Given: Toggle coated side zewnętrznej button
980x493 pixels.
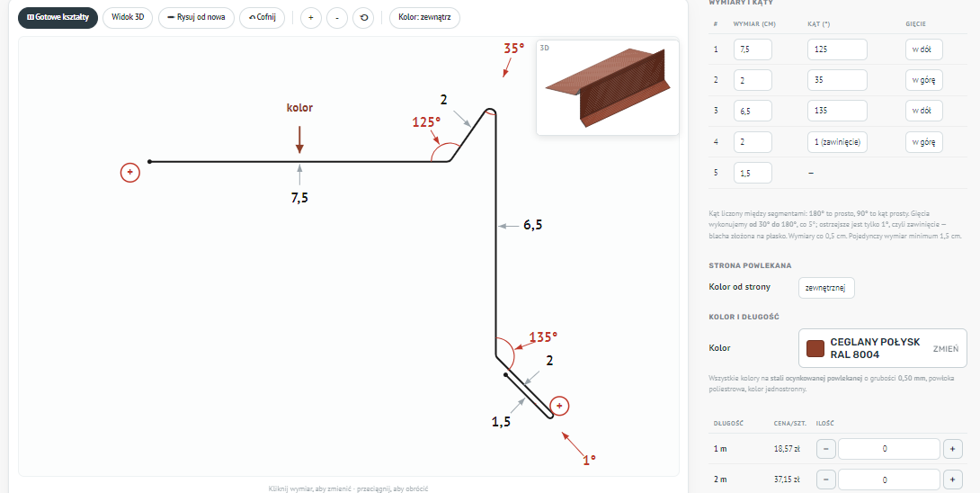Looking at the screenshot, I should tap(826, 288).
